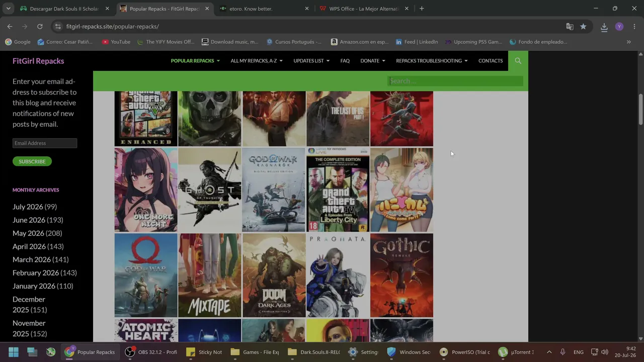Open Windows Security from the taskbar
This screenshot has height=362, width=644.
[x=408, y=352]
